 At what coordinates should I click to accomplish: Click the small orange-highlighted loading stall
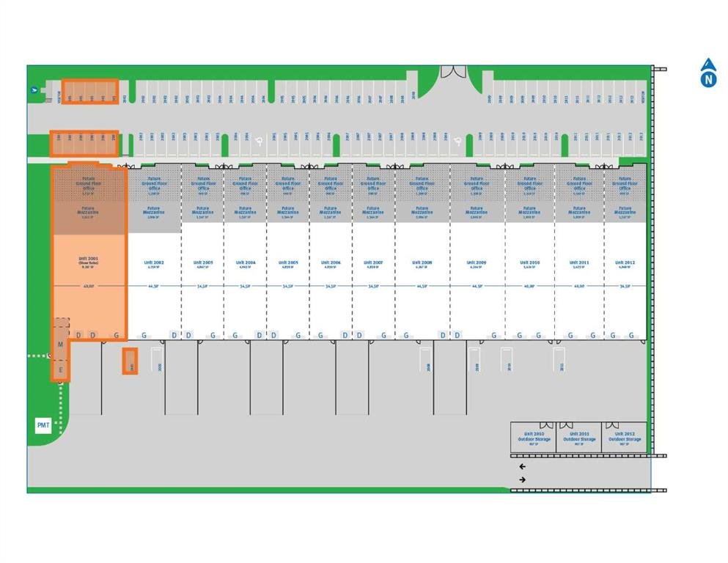click(x=130, y=361)
